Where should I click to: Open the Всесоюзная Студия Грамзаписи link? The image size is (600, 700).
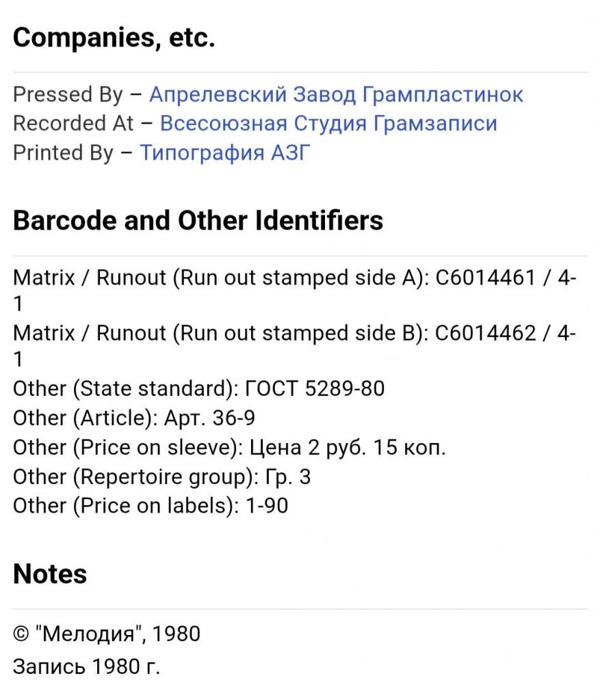(328, 124)
